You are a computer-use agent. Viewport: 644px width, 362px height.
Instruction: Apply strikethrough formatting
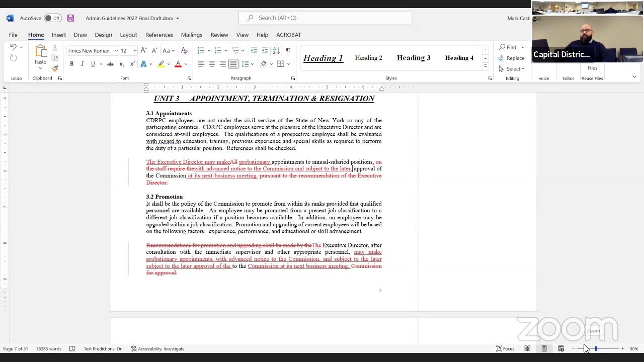click(x=110, y=64)
